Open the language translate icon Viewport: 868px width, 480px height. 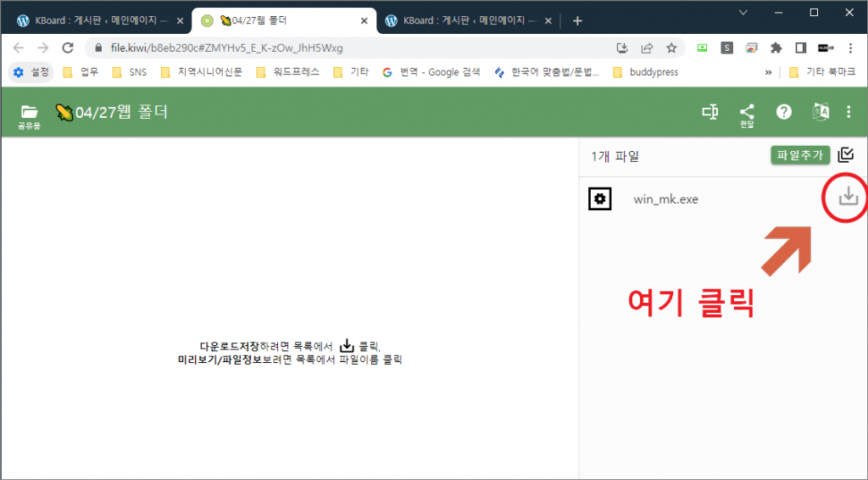[x=821, y=112]
